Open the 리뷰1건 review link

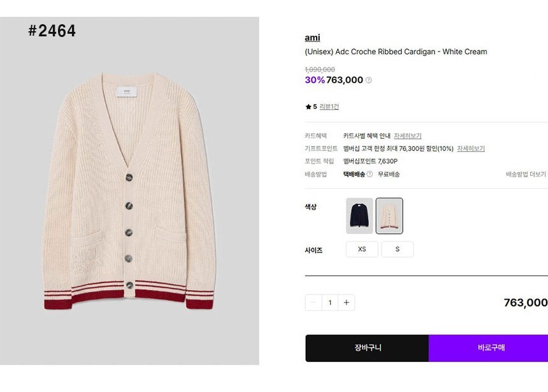pos(329,106)
